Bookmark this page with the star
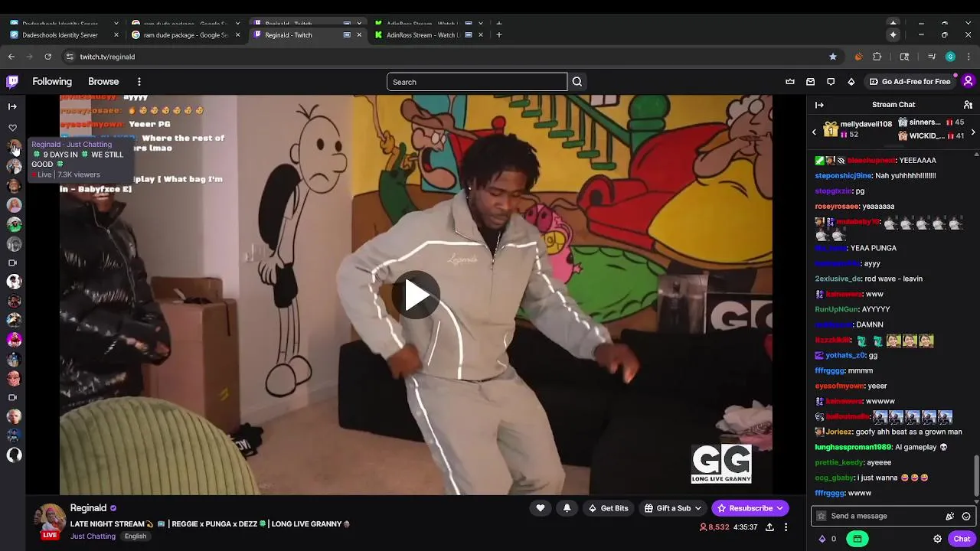The width and height of the screenshot is (980, 551). (833, 57)
